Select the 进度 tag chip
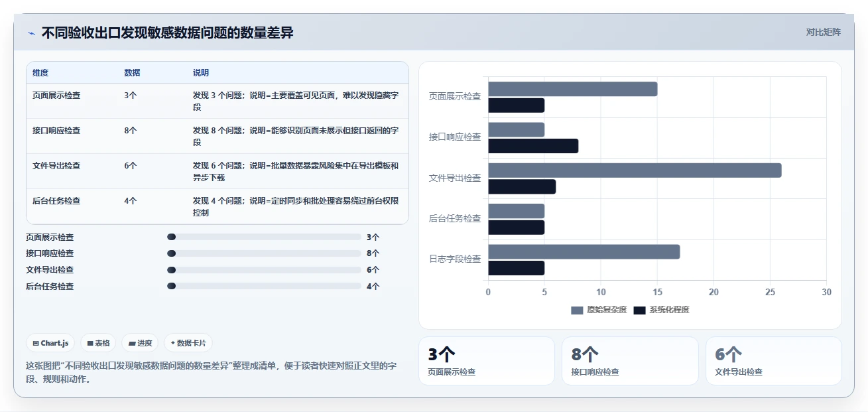This screenshot has height=412, width=868. pyautogui.click(x=141, y=343)
